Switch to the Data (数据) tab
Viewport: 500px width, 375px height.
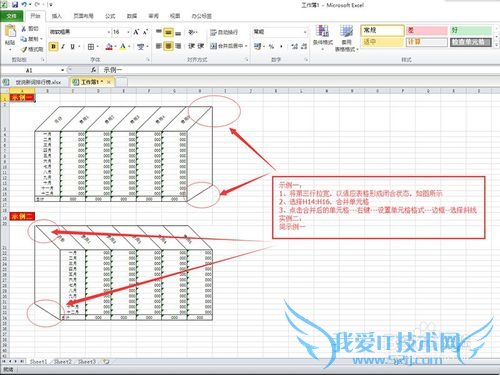132,16
